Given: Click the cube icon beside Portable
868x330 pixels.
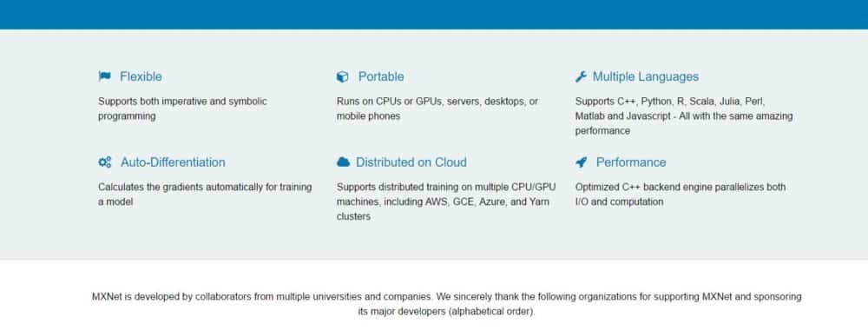Looking at the screenshot, I should coord(343,77).
